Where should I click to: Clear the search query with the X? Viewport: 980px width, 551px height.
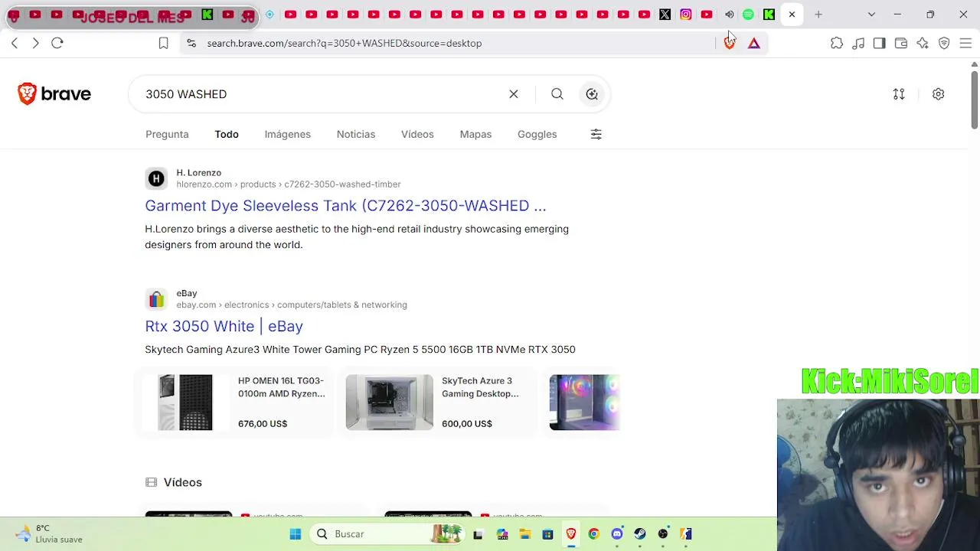[x=514, y=94]
